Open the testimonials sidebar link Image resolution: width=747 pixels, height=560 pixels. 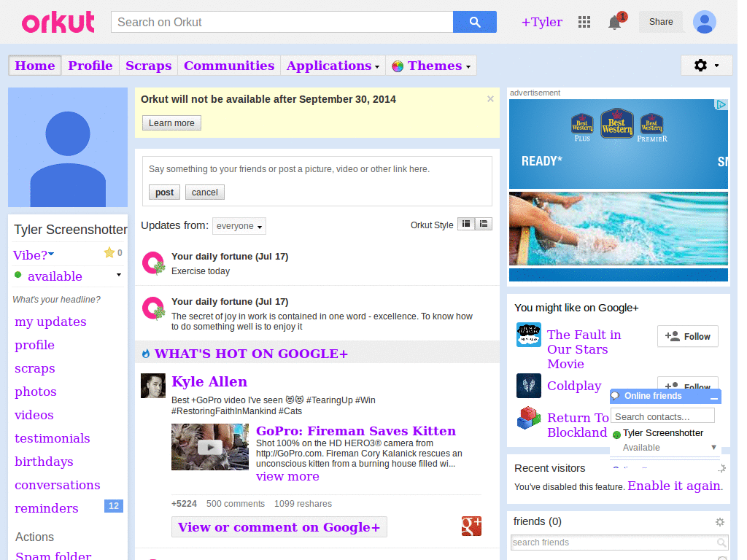tap(53, 438)
